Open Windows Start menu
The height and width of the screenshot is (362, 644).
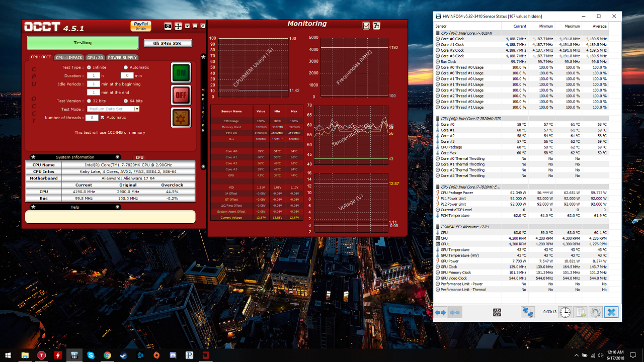click(x=8, y=355)
